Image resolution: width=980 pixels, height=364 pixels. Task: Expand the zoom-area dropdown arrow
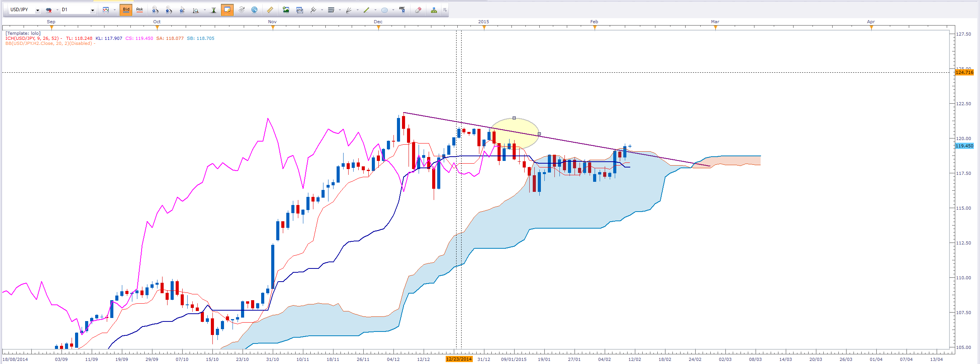pos(205,10)
